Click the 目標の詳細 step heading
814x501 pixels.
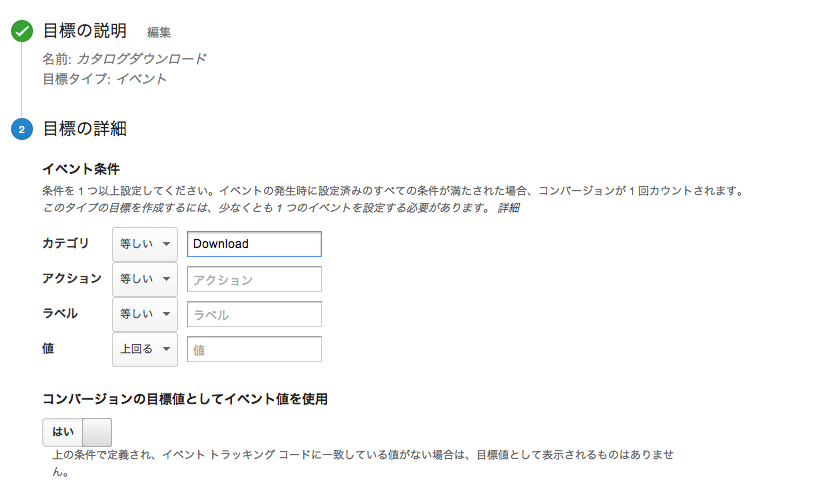85,129
